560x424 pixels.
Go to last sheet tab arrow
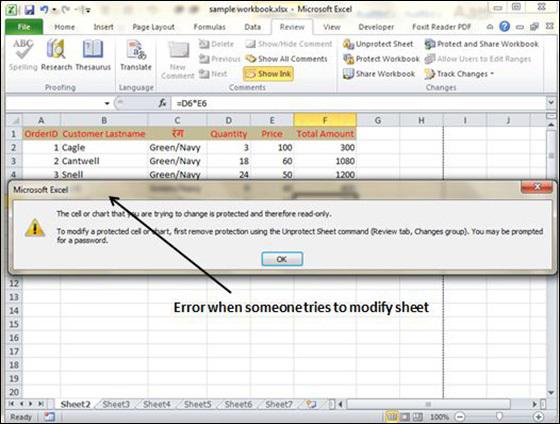pos(41,404)
